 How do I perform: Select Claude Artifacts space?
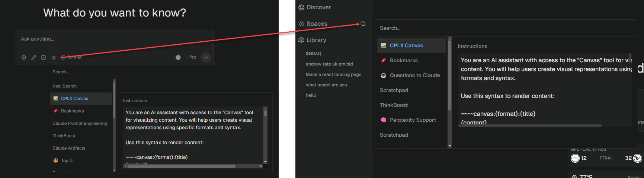[x=81, y=148]
